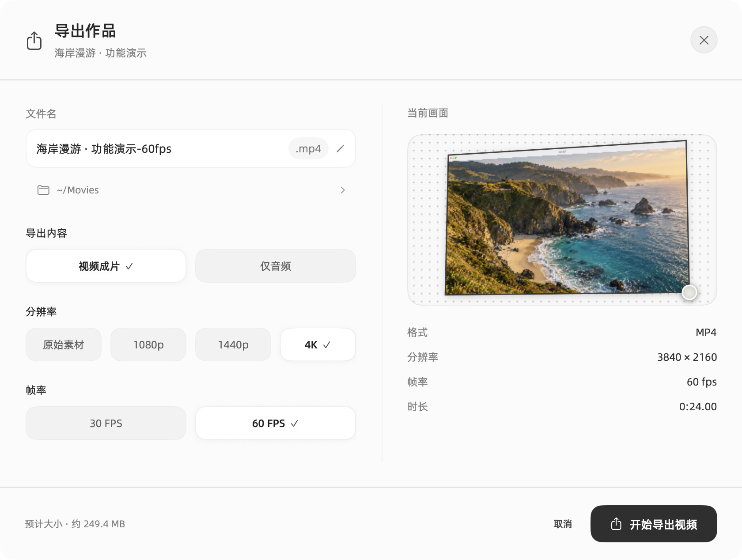Click the share icon inside 开始导出视频
Image resolution: width=742 pixels, height=560 pixels.
[x=616, y=524]
